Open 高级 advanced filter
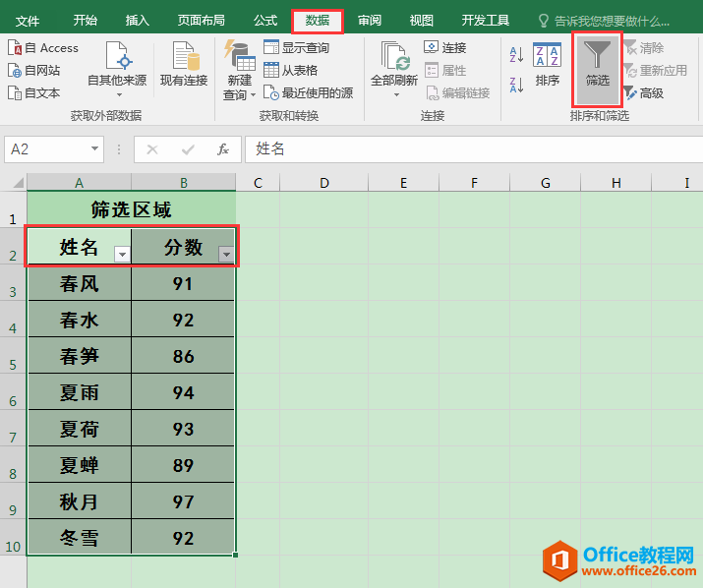This screenshot has width=703, height=588. click(643, 92)
